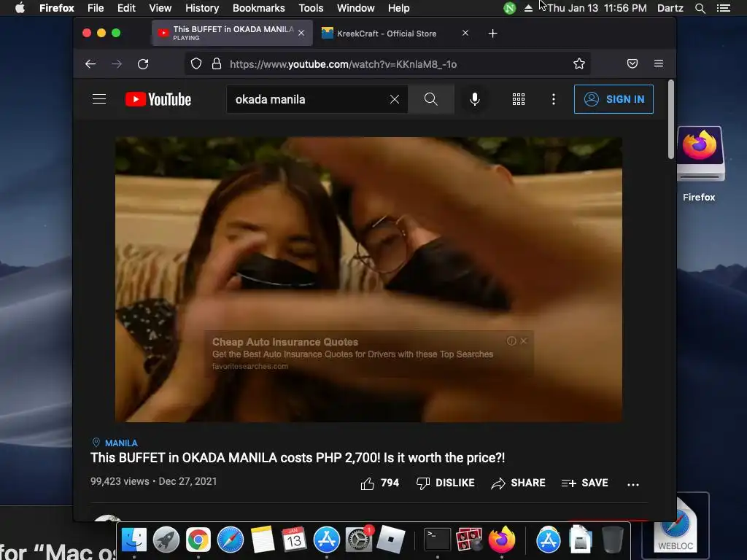The image size is (747, 560).
Task: Reload the current page
Action: click(x=143, y=64)
